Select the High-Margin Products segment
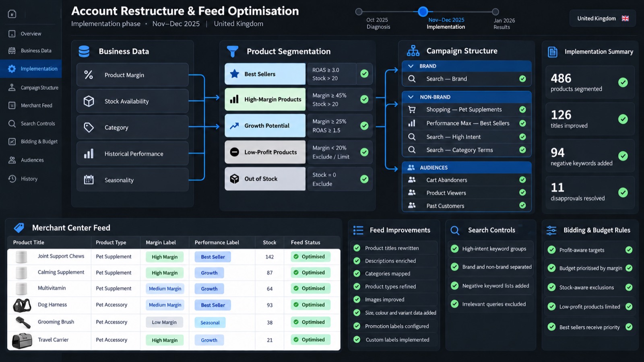Image resolution: width=644 pixels, height=362 pixels. (x=265, y=99)
